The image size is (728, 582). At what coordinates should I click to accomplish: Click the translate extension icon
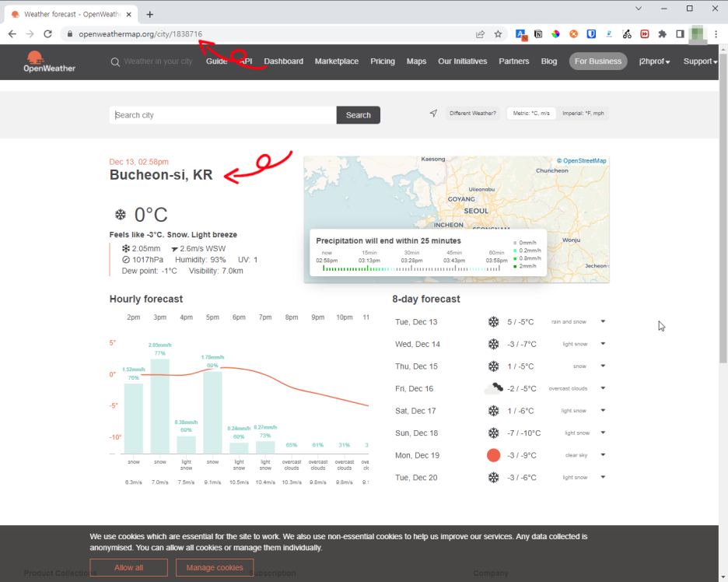tap(521, 34)
